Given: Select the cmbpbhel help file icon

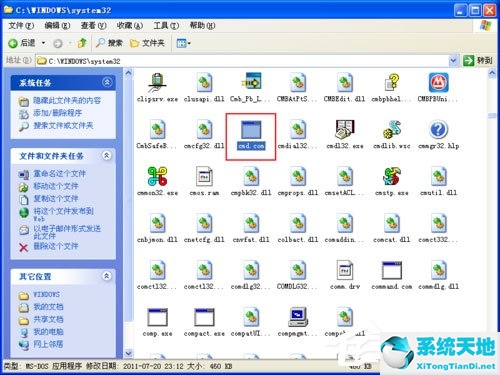Looking at the screenshot, I should point(392,83).
